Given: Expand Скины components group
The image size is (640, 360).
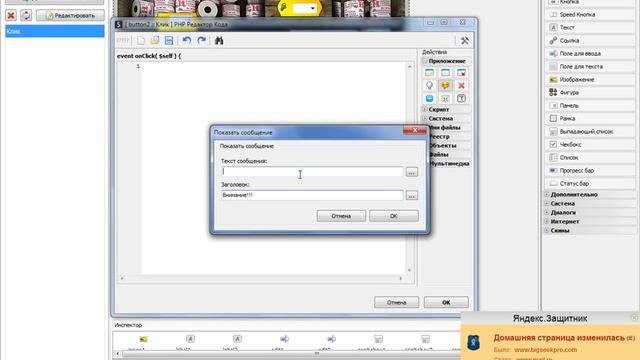Looking at the screenshot, I should point(547,231).
